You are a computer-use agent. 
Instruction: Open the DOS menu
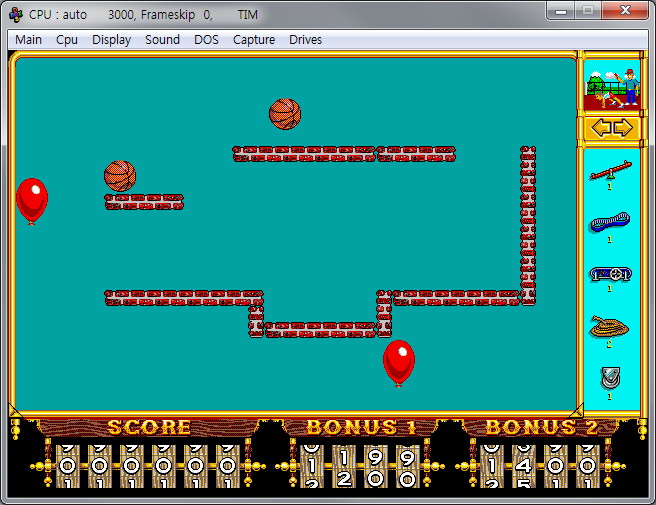(x=206, y=40)
